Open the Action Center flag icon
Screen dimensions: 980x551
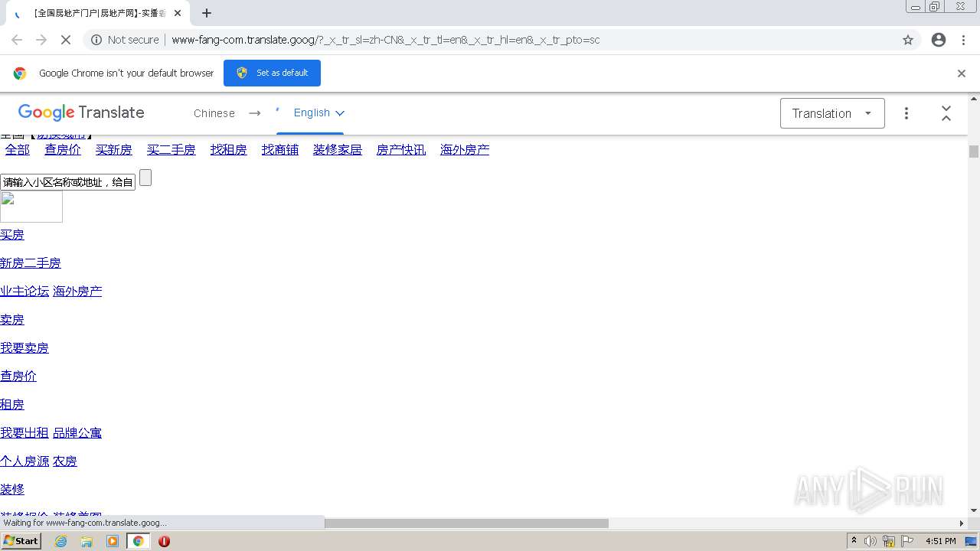pyautogui.click(x=908, y=541)
